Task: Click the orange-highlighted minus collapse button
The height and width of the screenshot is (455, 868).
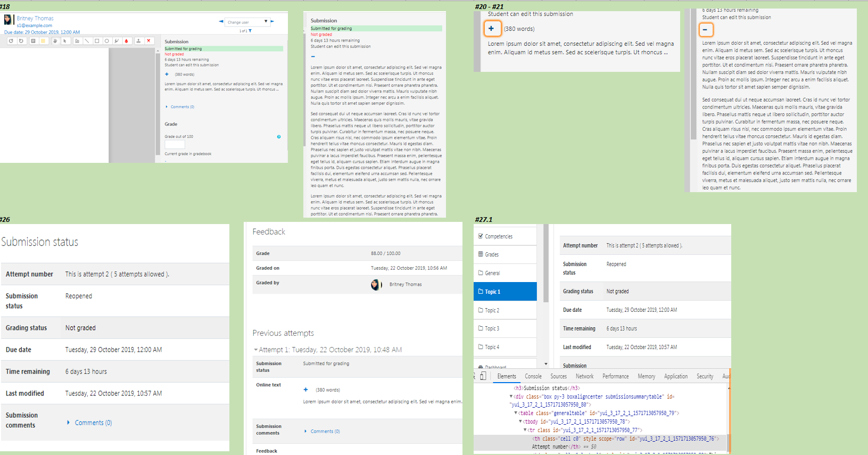Action: tap(706, 30)
